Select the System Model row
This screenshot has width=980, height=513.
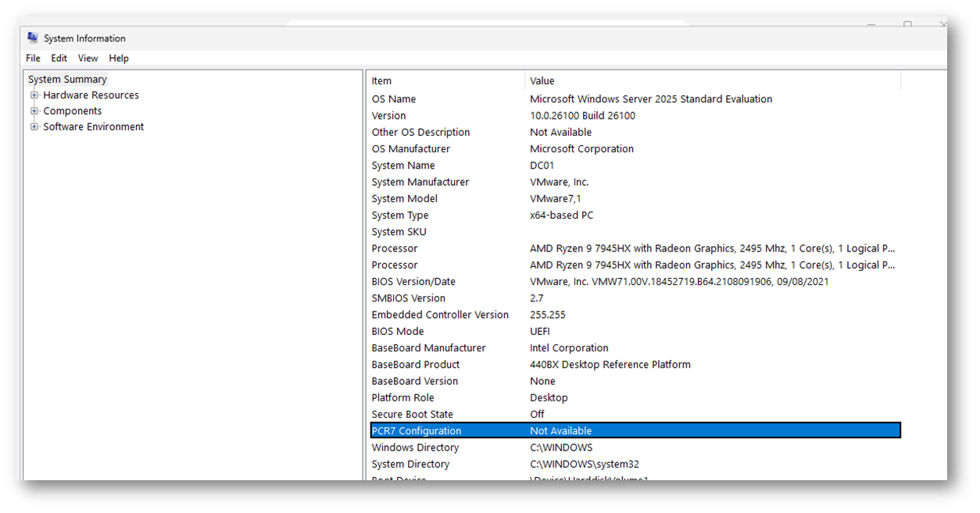click(x=405, y=199)
